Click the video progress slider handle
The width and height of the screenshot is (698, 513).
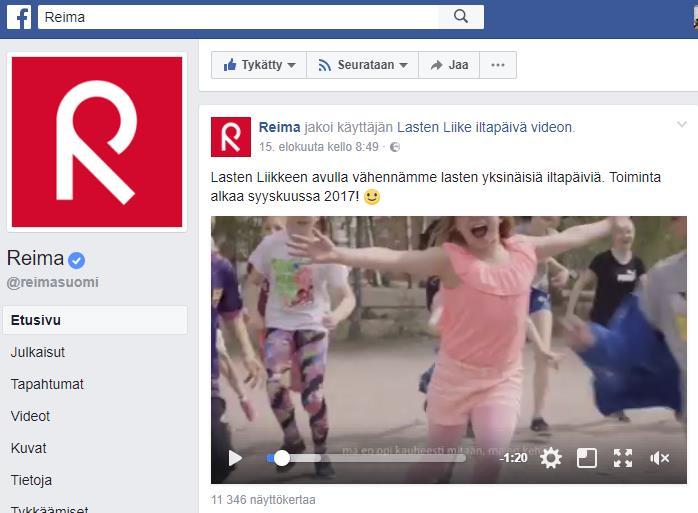pos(281,458)
